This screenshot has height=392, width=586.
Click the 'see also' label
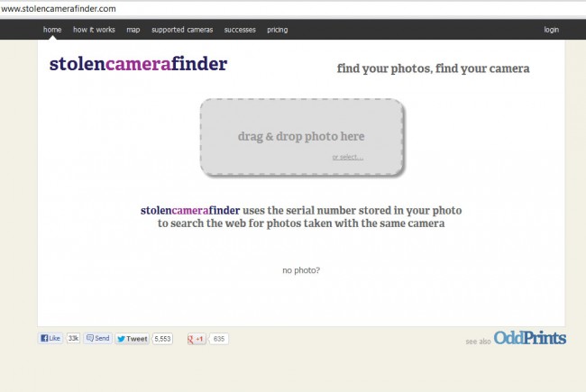tap(478, 342)
